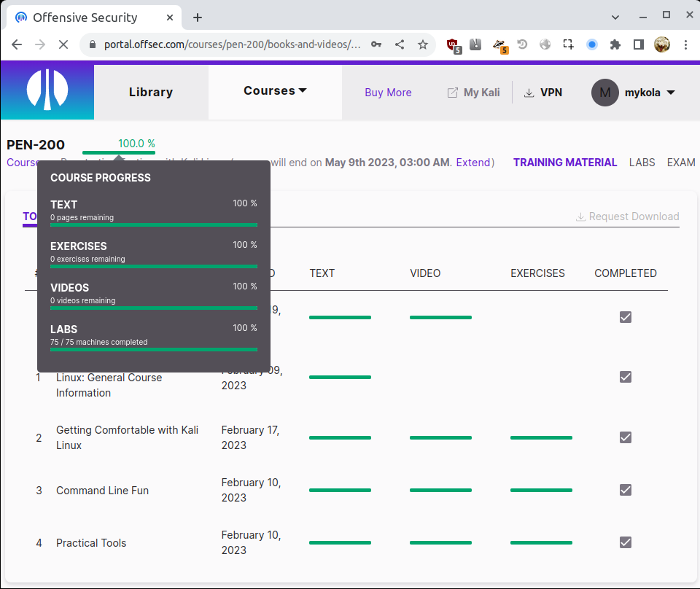Click "75 / 75 machines completed" text
The image size is (700, 589).
pos(98,342)
